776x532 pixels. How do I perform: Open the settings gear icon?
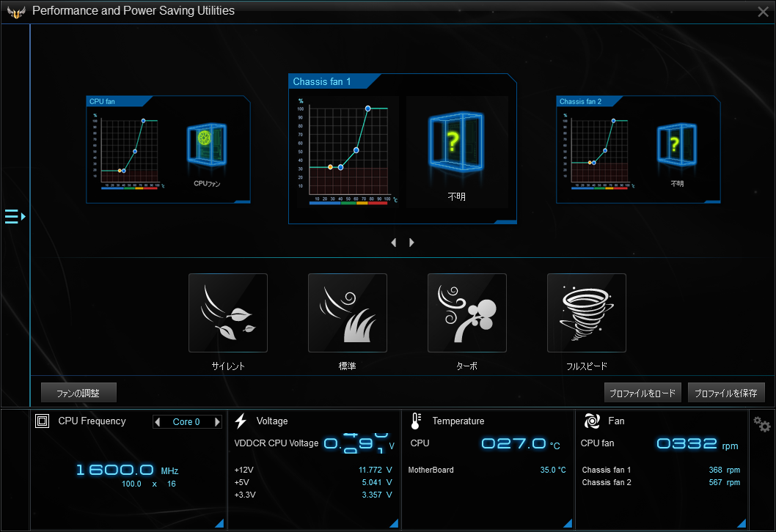point(761,424)
